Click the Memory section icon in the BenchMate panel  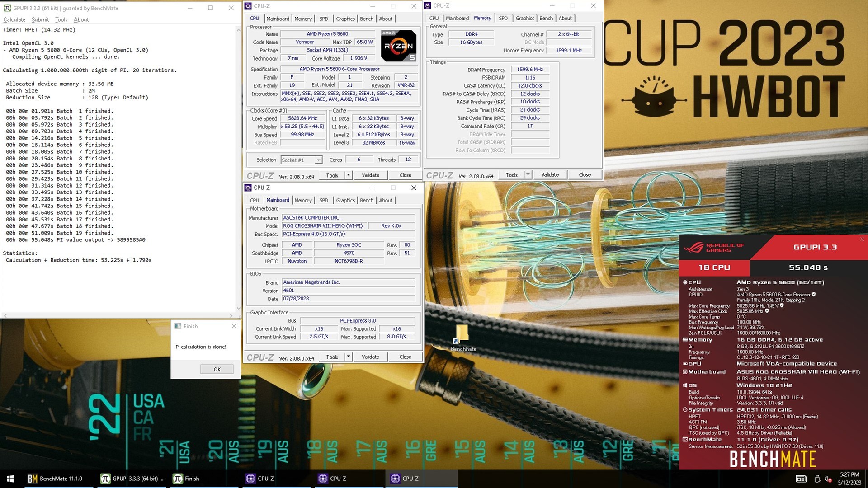[685, 340]
